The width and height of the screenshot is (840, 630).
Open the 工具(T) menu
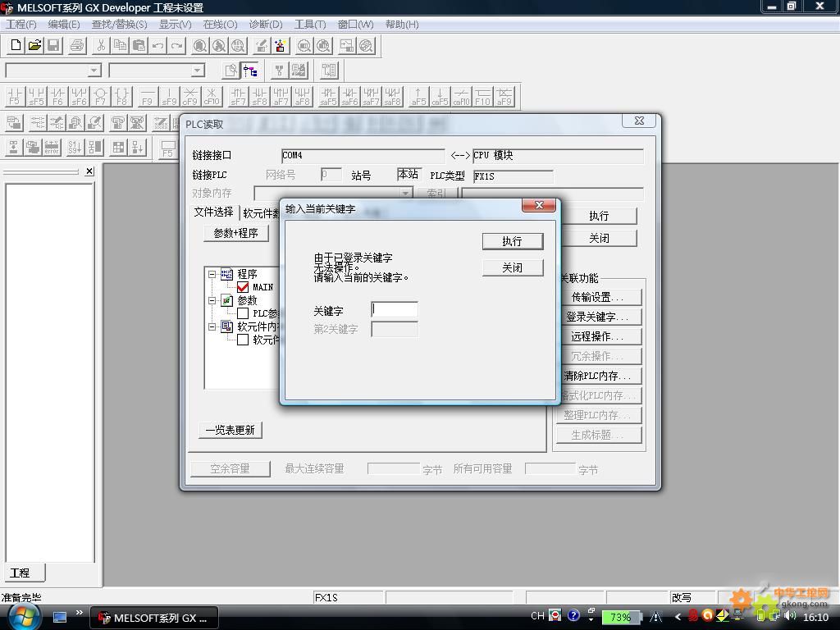coord(310,24)
